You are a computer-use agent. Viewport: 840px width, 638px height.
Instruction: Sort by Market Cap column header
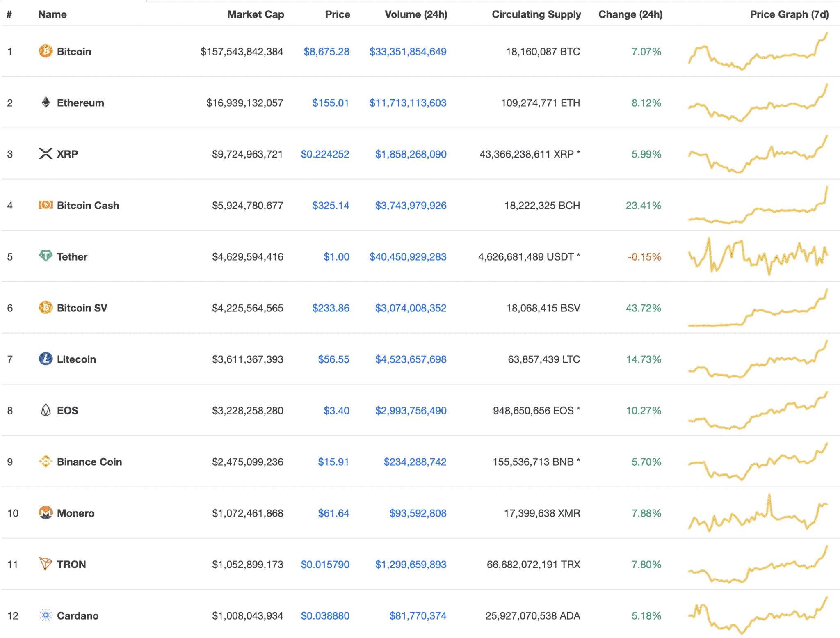point(256,14)
